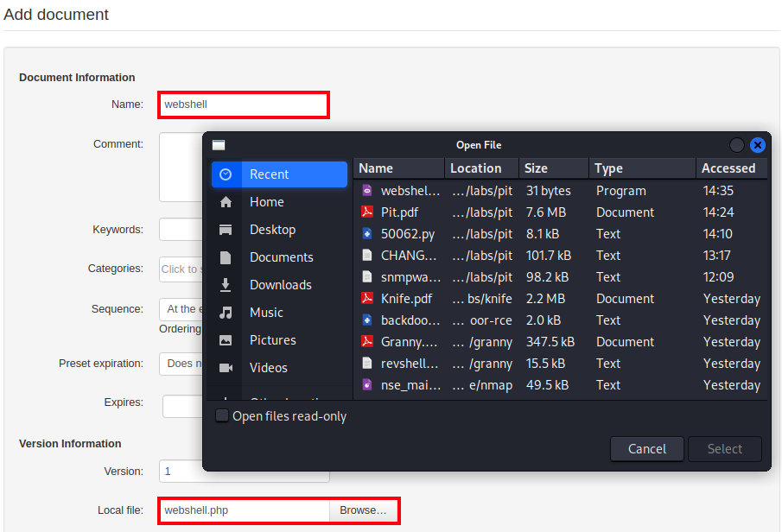782x532 pixels.
Task: Open the Categories selection field
Action: point(181,269)
